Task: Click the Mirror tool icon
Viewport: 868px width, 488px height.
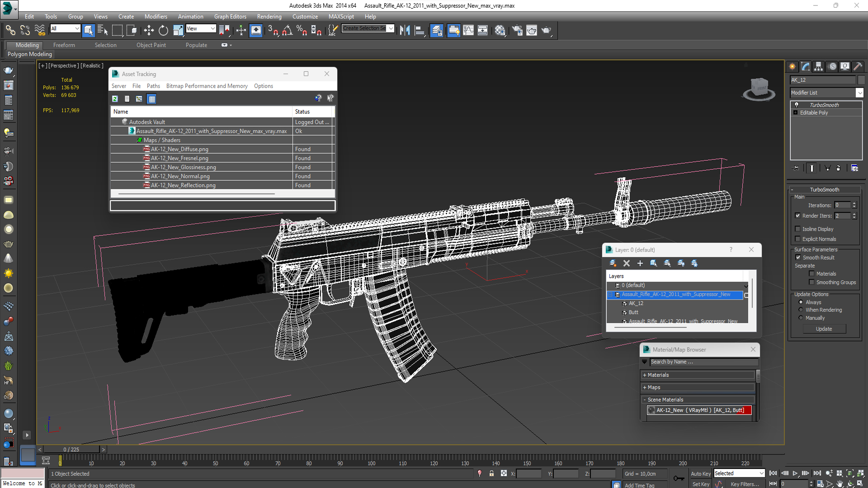Action: pos(405,30)
